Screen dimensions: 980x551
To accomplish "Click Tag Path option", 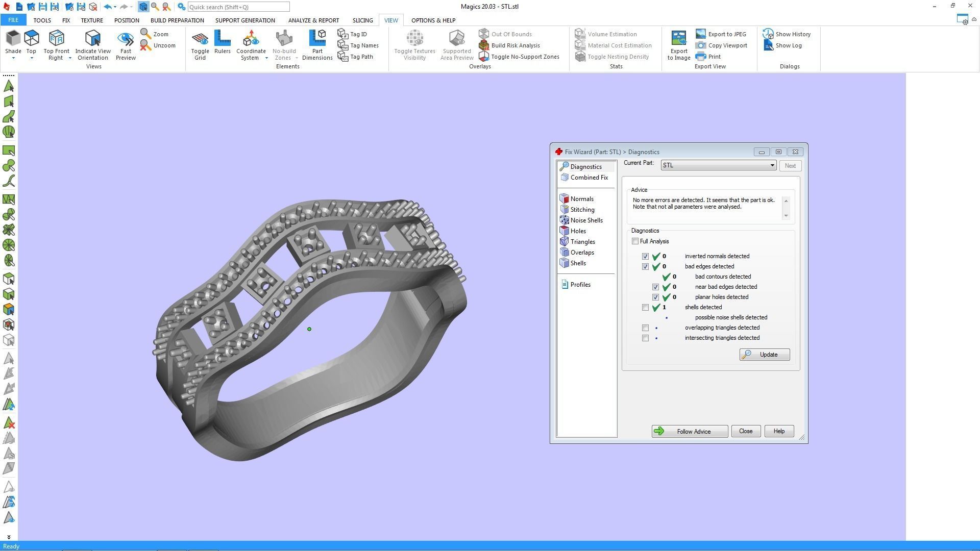I will coord(355,57).
